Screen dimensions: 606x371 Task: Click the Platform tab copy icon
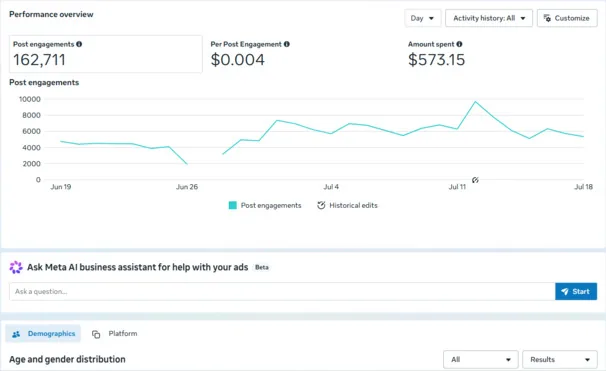96,334
